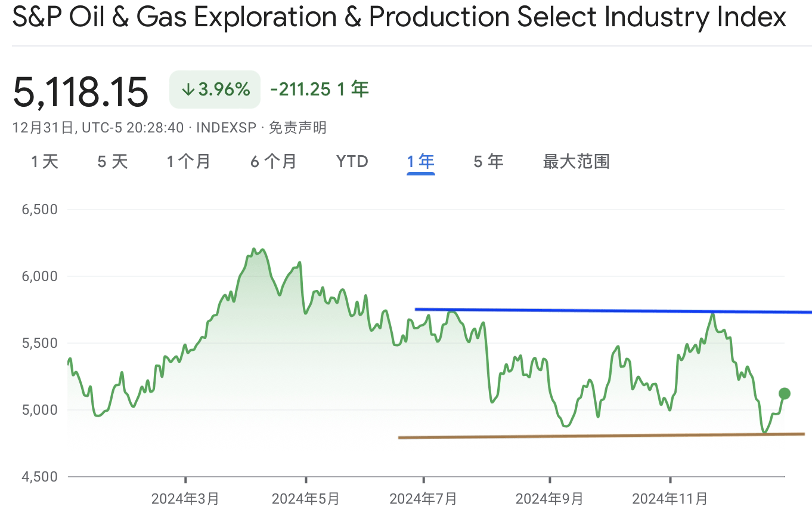The width and height of the screenshot is (812, 506).
Task: Click the 3.96% decrease badge
Action: 215,90
